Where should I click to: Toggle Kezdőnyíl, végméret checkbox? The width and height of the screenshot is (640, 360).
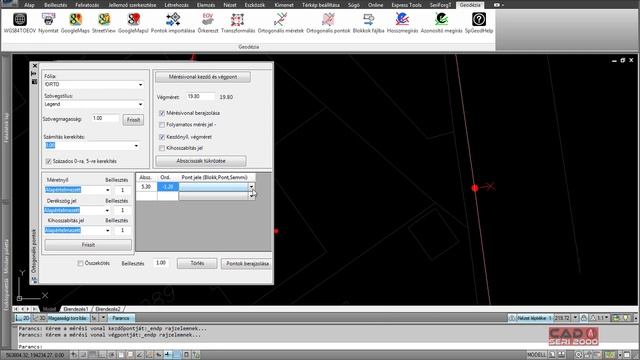[162, 137]
